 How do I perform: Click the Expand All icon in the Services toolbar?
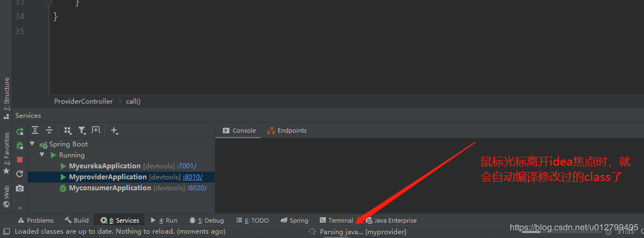point(35,131)
